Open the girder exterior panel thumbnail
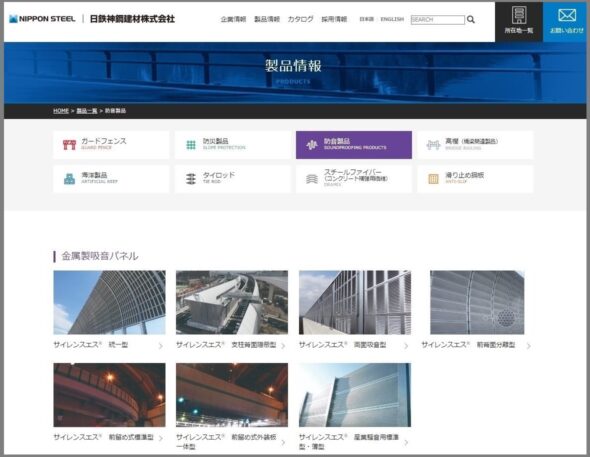Viewport: 590px width, 457px height. (232, 395)
